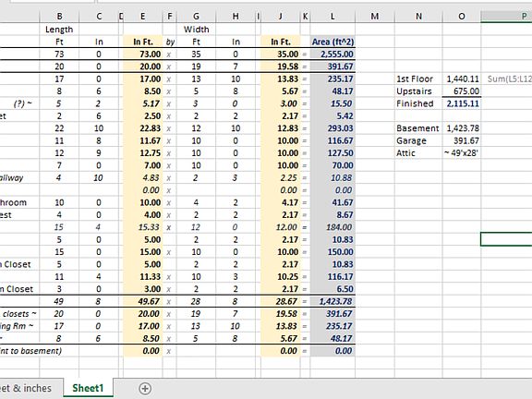Select the area cell showing 41.67
The height and width of the screenshot is (399, 532).
tap(332, 202)
